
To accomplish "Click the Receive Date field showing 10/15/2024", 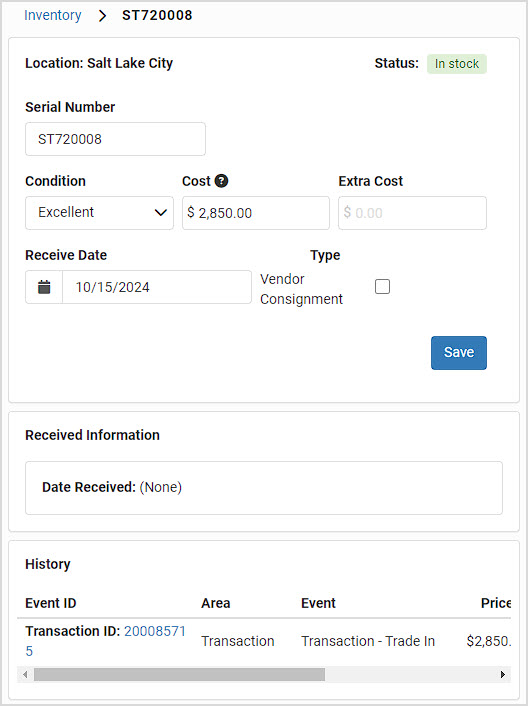I will [x=157, y=287].
